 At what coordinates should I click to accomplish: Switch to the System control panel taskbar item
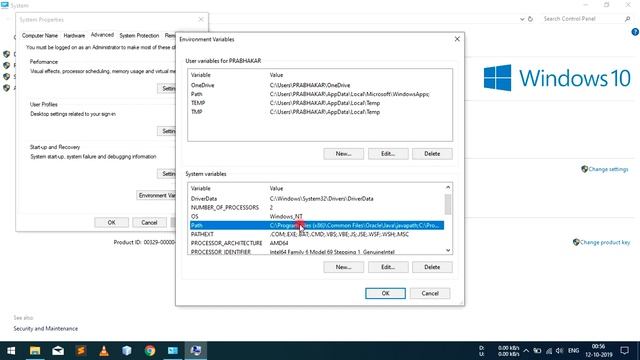coord(173,351)
